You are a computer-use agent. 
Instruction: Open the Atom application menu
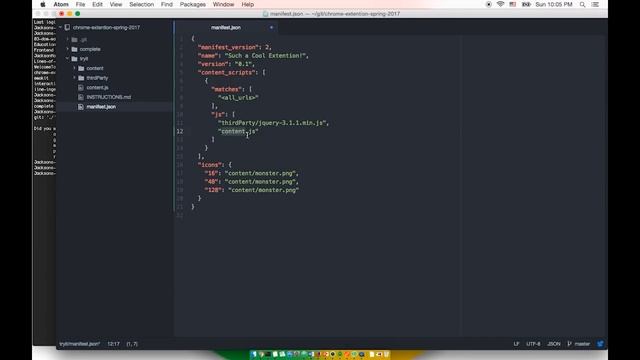61,4
